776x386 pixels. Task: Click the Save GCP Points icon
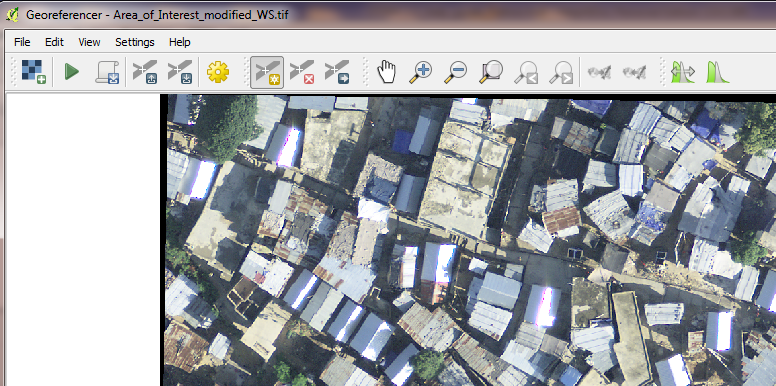click(x=180, y=72)
